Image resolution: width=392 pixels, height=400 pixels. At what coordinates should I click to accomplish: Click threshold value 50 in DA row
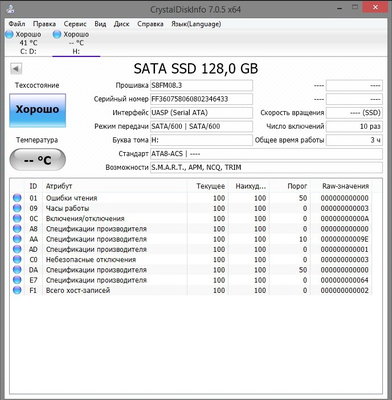point(303,270)
